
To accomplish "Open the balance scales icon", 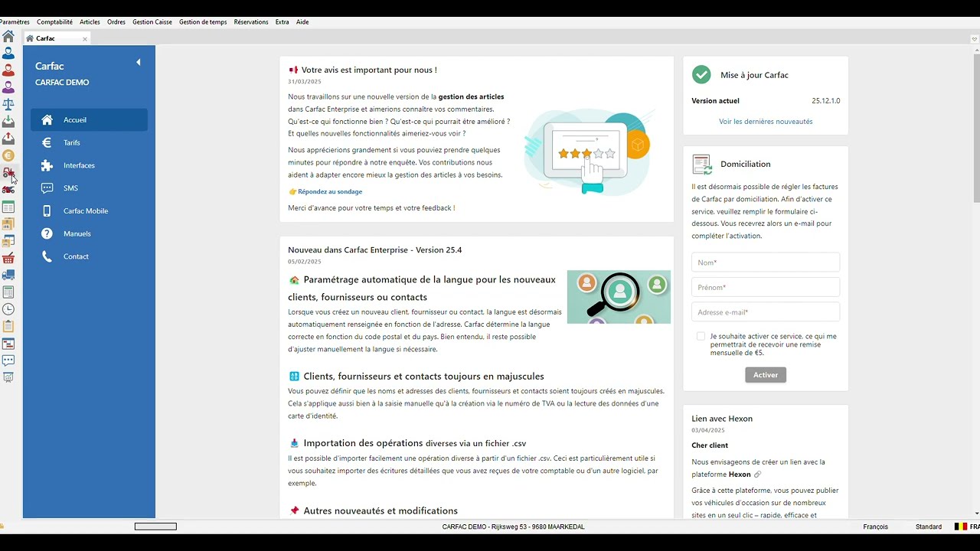I will click(8, 104).
